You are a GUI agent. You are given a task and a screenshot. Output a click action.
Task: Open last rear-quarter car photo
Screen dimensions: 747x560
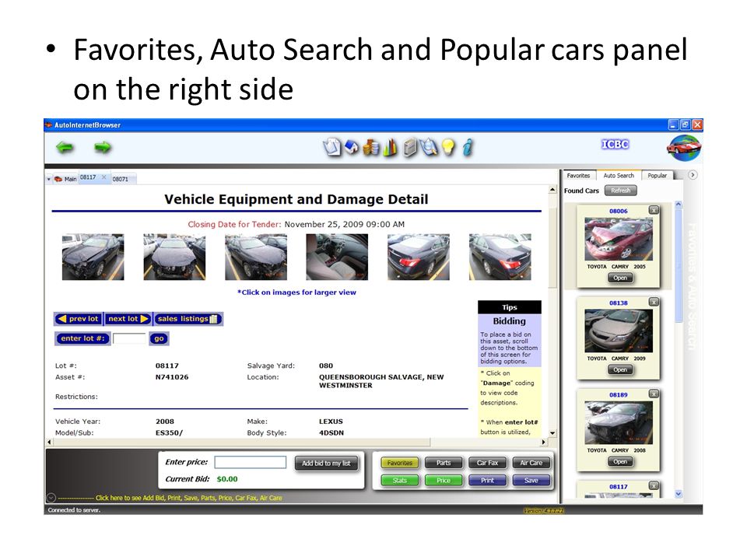point(500,257)
